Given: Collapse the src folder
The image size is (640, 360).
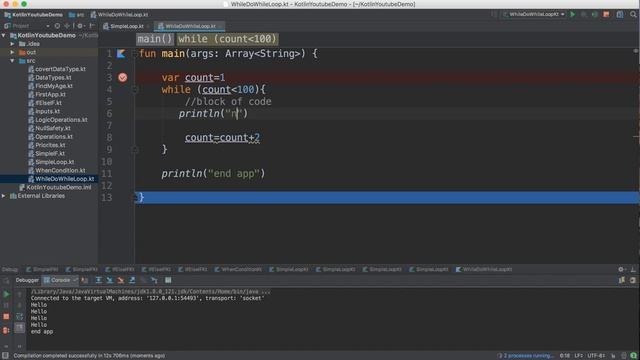Looking at the screenshot, I should [x=12, y=61].
